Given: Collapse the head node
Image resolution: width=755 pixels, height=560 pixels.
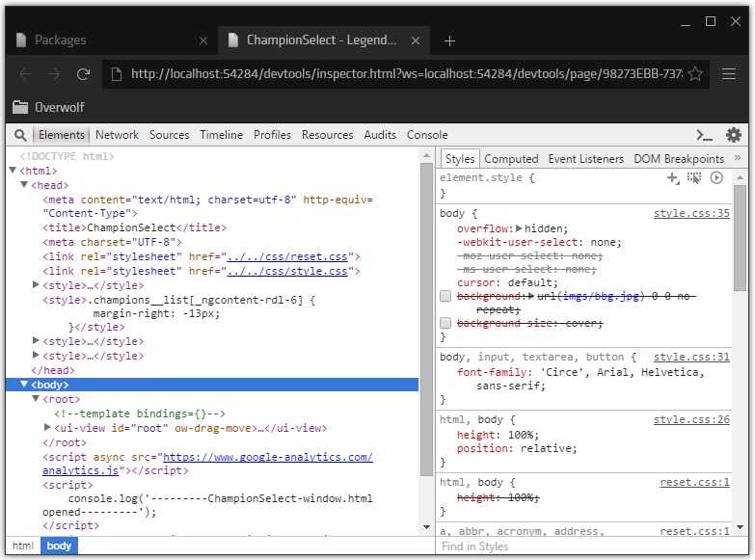Looking at the screenshot, I should pos(24,184).
